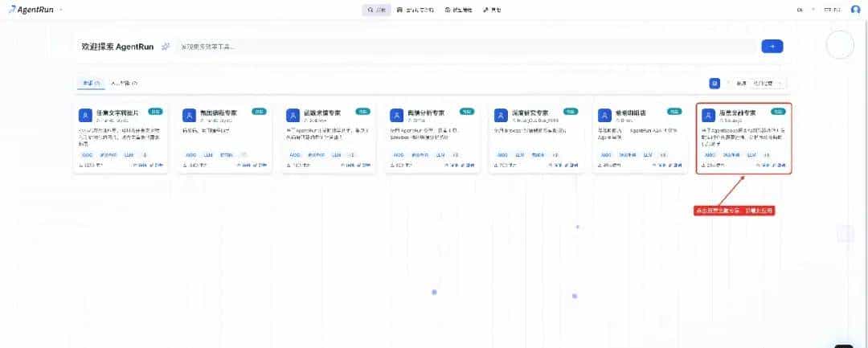Image resolution: width=868 pixels, height=348 pixels.
Task: Click the sparkle icon next to 欢迎探索 AgentRun
Action: pyautogui.click(x=166, y=47)
